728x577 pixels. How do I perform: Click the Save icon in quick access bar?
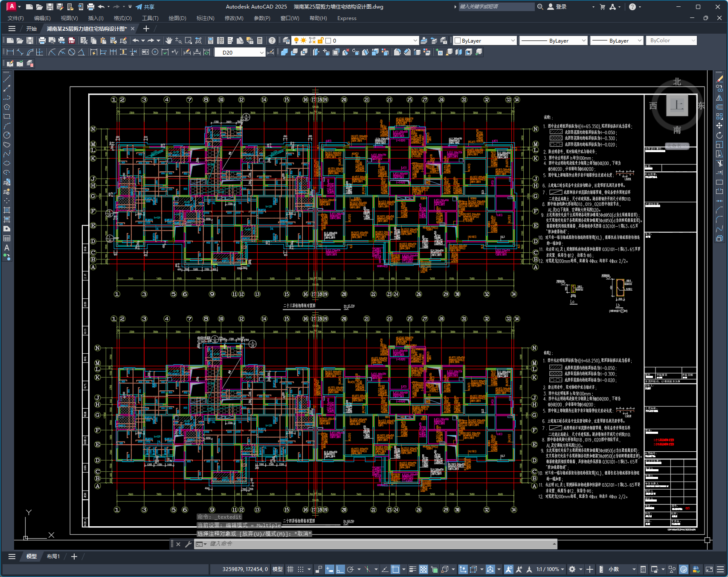49,7
